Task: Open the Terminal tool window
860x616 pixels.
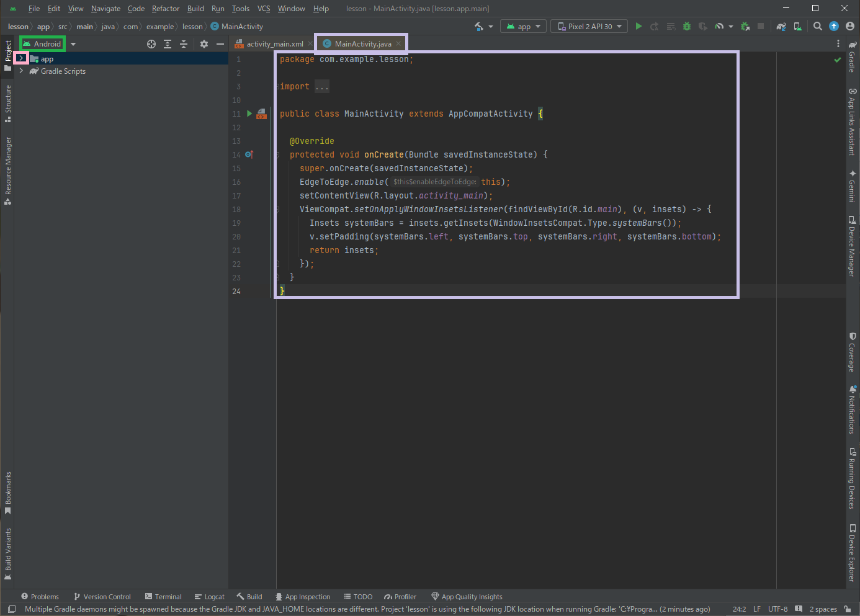Action: (163, 597)
